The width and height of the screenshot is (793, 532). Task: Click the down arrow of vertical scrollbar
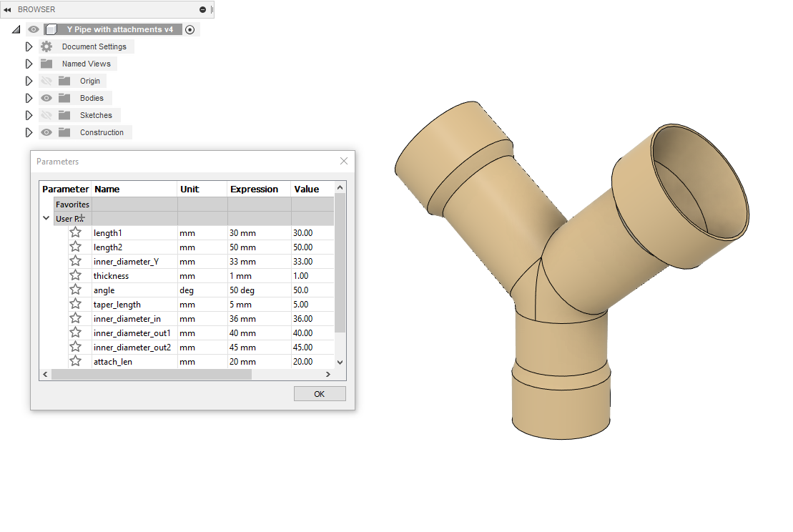340,362
